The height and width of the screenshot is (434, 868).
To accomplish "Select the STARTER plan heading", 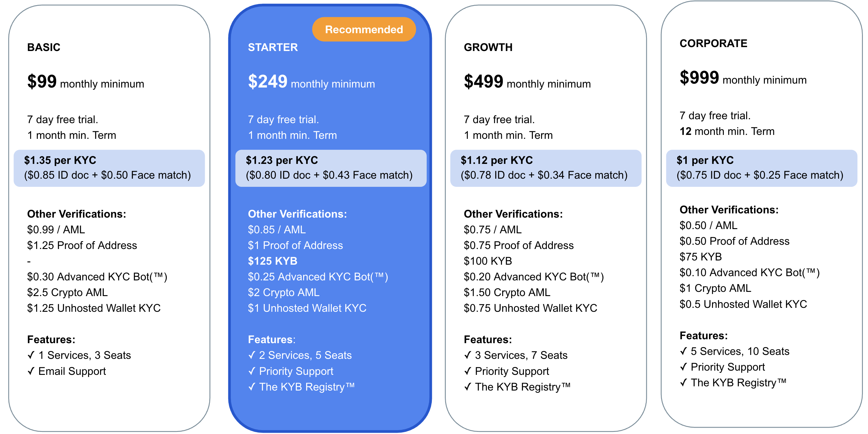I will pos(273,47).
